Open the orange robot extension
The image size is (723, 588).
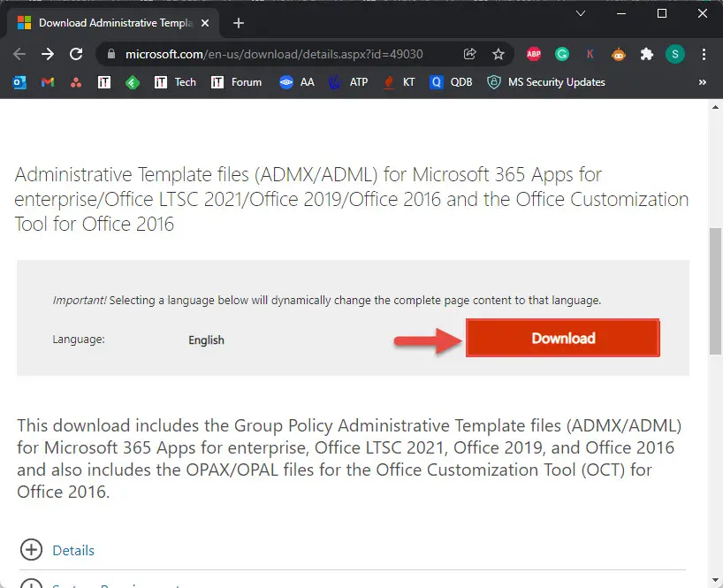point(619,54)
